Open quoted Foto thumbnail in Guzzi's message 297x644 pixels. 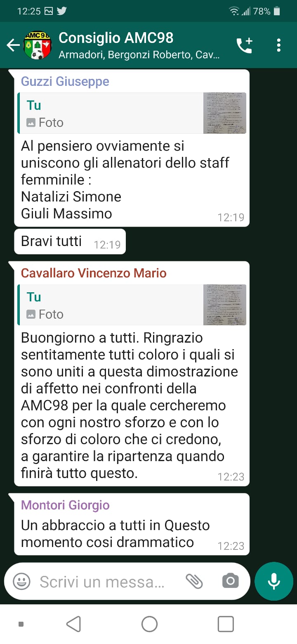[x=225, y=113]
